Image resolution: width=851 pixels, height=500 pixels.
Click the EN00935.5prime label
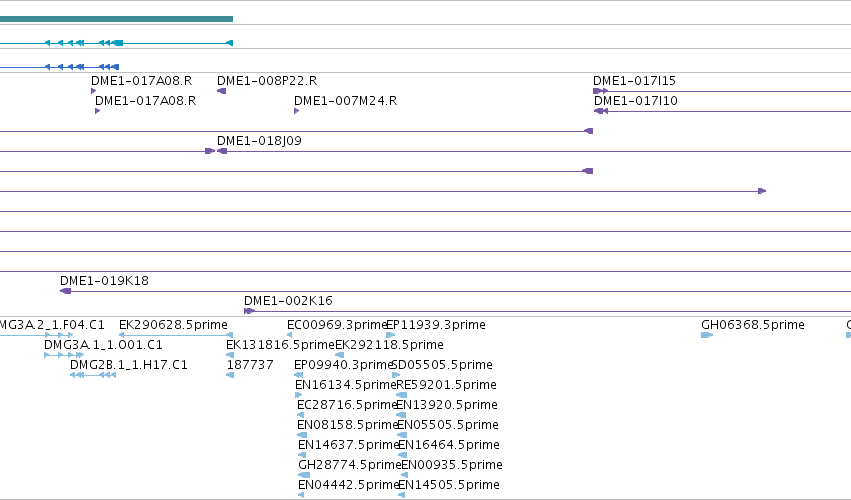coord(452,466)
